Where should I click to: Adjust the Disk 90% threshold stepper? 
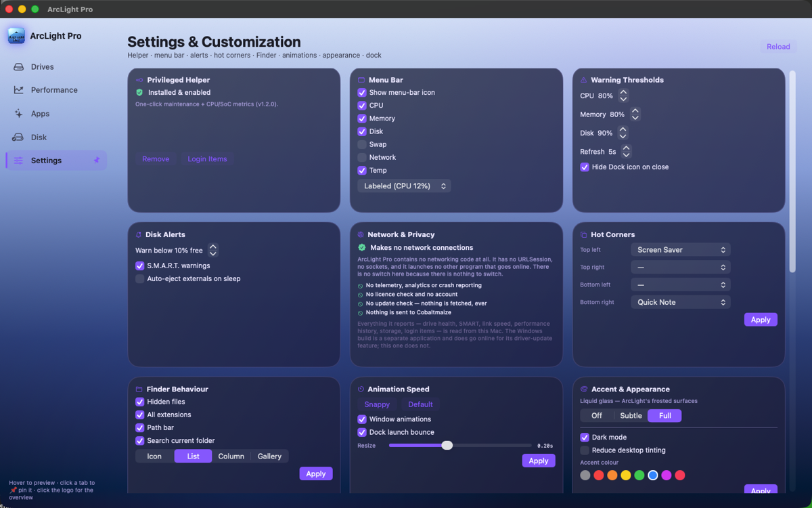623,133
